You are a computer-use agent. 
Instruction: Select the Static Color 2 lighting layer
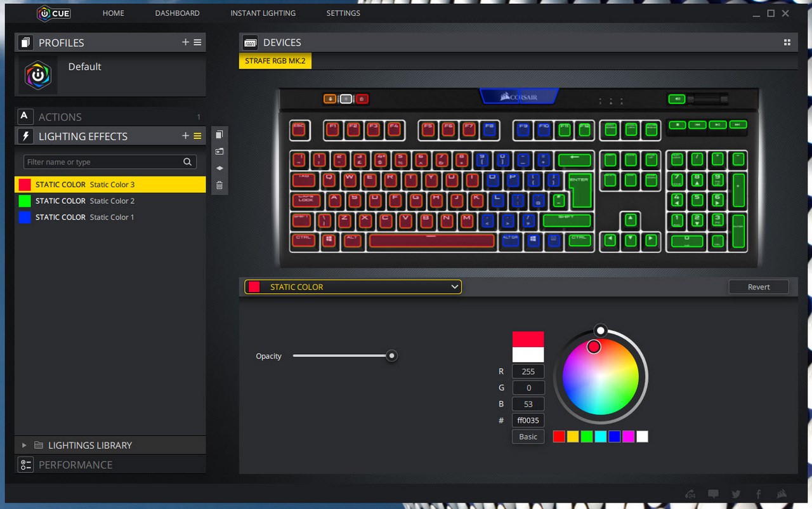pos(110,201)
